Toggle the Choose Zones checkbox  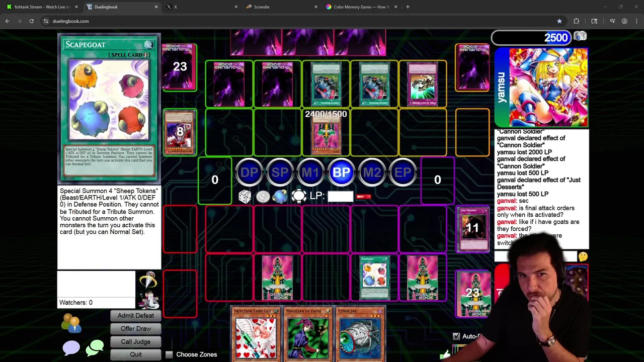[169, 354]
